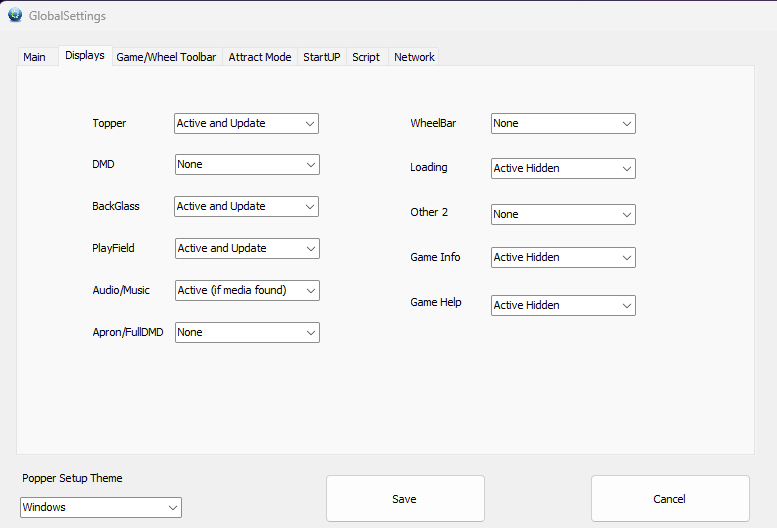Viewport: 777px width, 528px height.
Task: Open the StartUP tab
Action: point(322,57)
